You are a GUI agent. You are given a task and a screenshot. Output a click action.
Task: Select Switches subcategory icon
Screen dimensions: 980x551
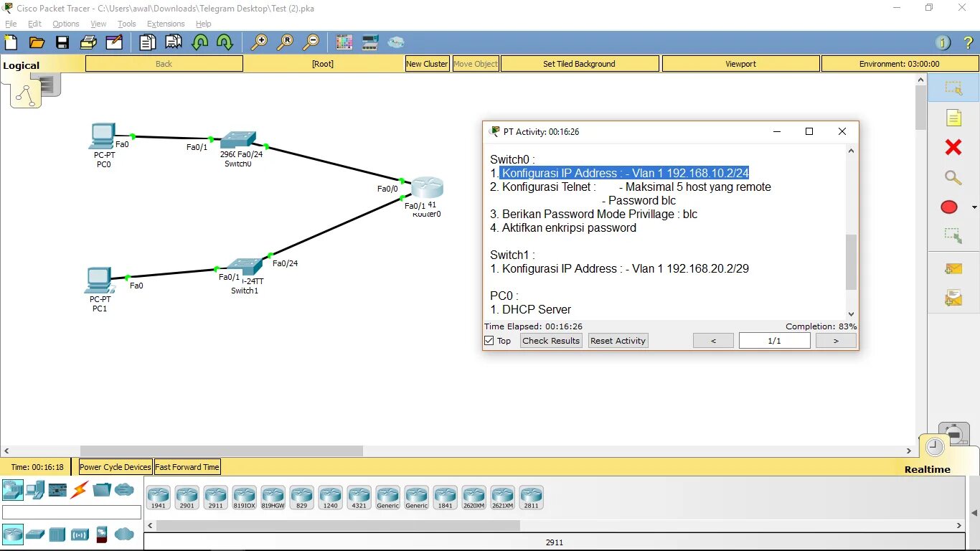coord(35,534)
